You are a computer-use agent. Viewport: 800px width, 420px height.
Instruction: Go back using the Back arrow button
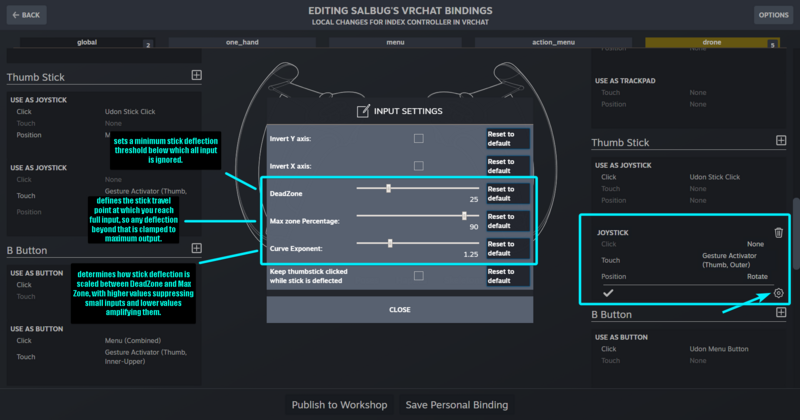27,15
